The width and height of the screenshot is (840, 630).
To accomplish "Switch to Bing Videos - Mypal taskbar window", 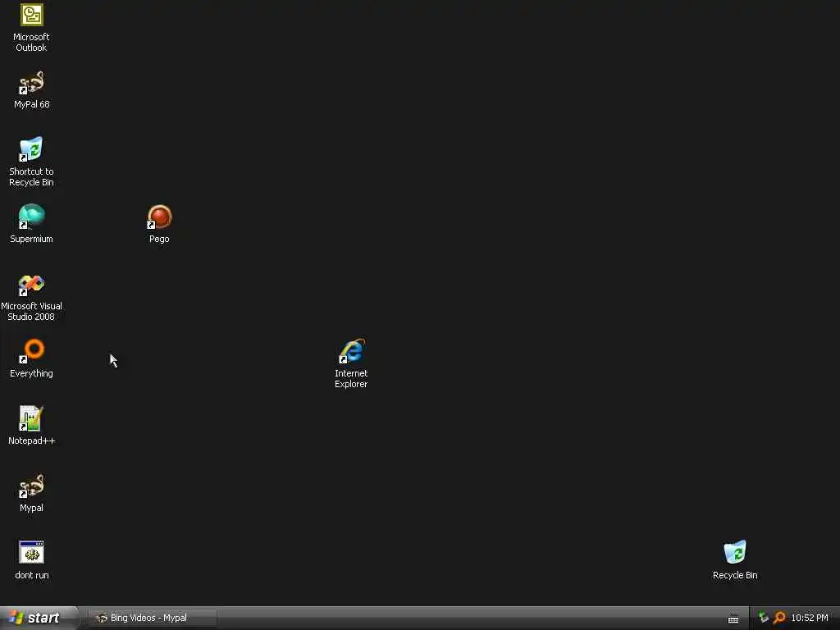I will pos(150,618).
